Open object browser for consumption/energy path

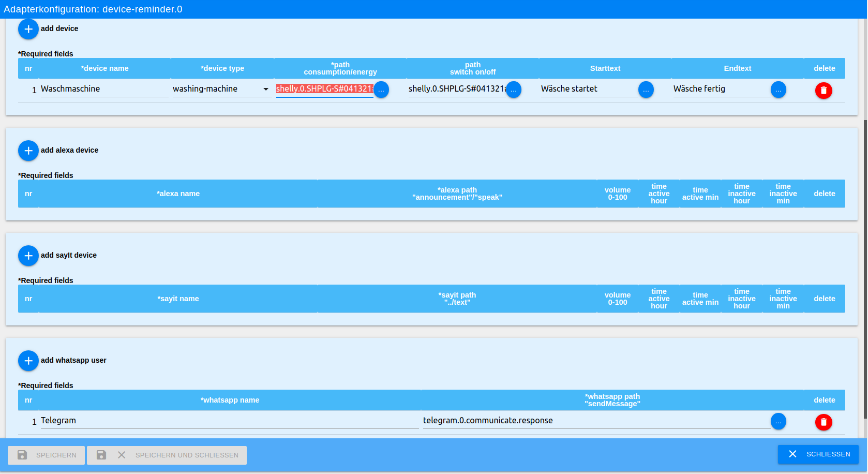(x=381, y=90)
